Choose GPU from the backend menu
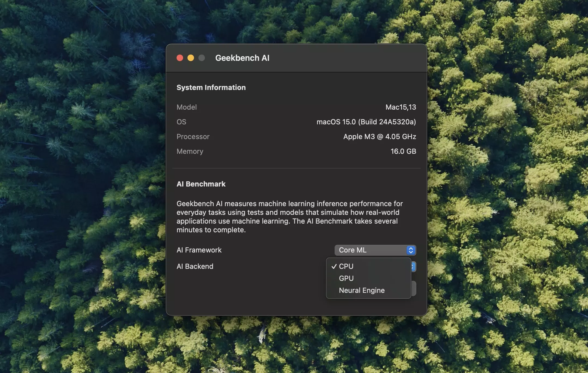The height and width of the screenshot is (373, 588). coord(346,278)
